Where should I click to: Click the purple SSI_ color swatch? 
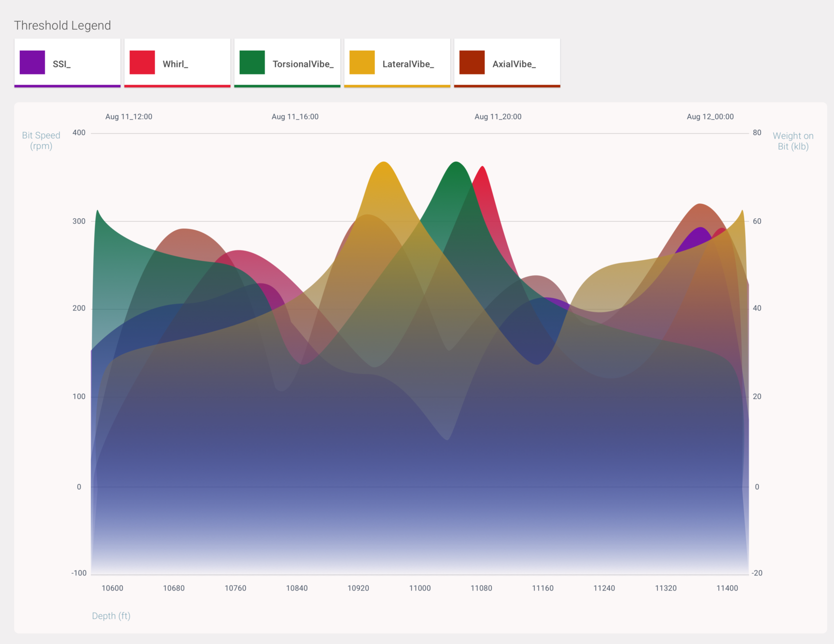pos(32,63)
